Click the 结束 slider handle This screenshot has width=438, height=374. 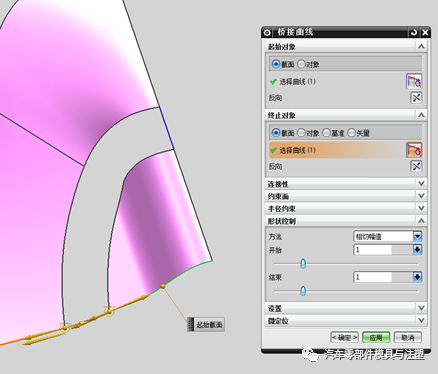coord(303,291)
